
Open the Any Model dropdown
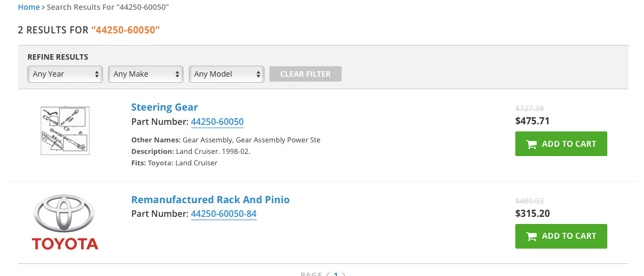[x=226, y=74]
